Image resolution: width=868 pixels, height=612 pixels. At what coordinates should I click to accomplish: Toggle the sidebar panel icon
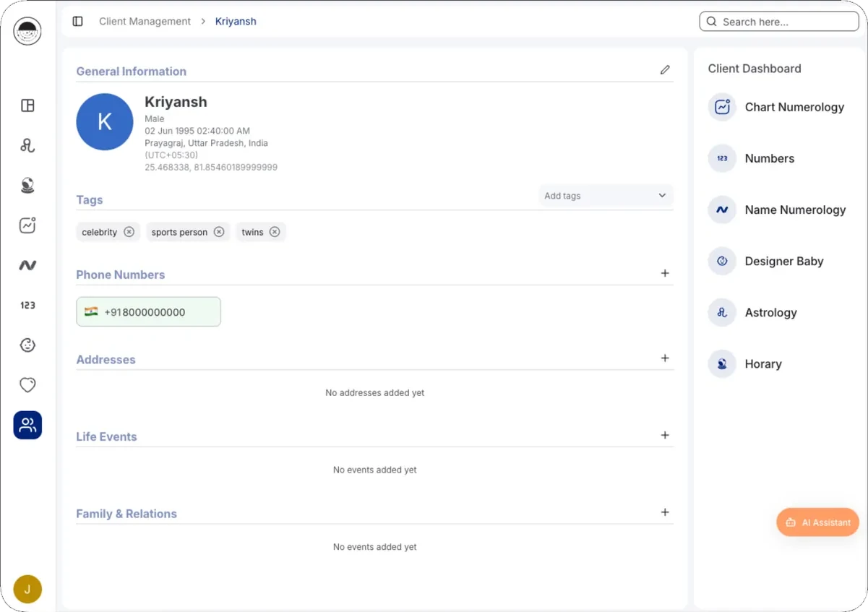[78, 22]
